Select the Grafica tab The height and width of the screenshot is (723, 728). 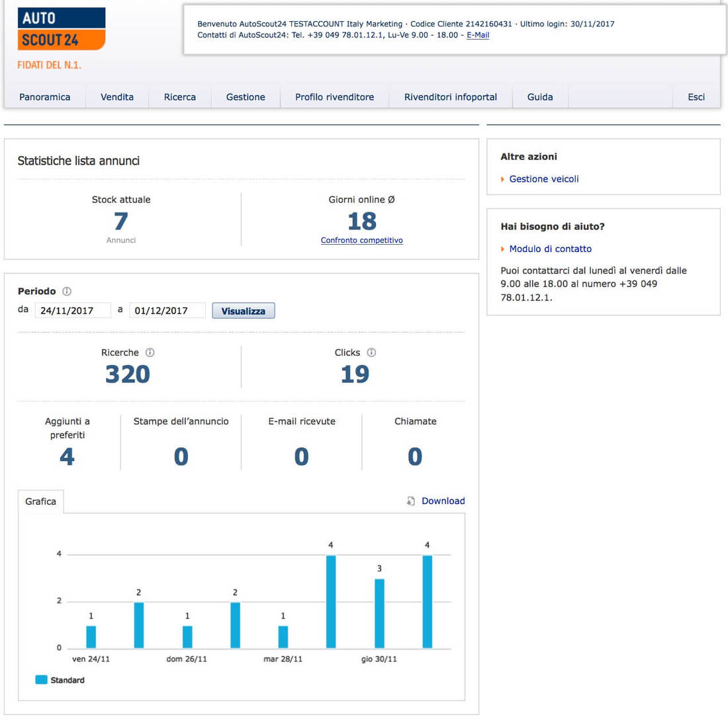(40, 501)
